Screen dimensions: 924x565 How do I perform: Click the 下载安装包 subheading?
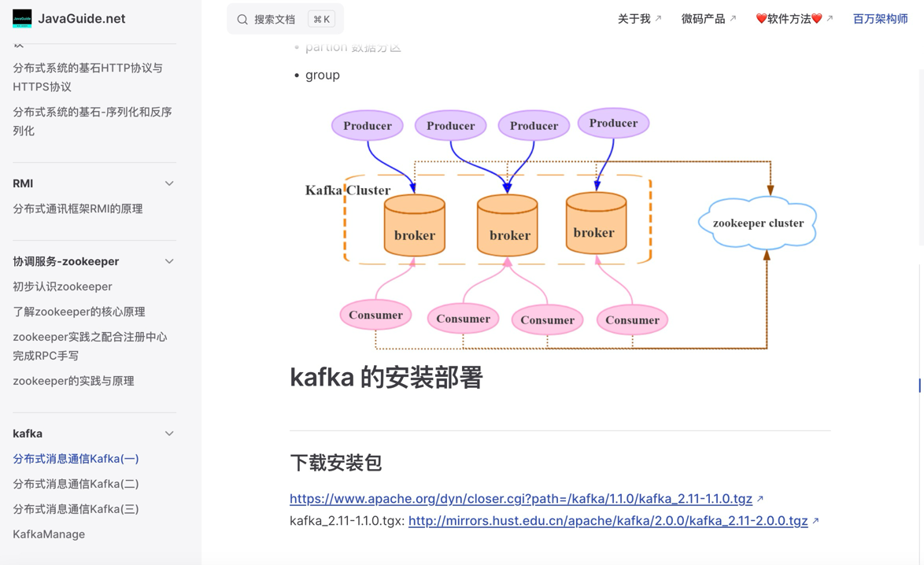pyautogui.click(x=336, y=463)
